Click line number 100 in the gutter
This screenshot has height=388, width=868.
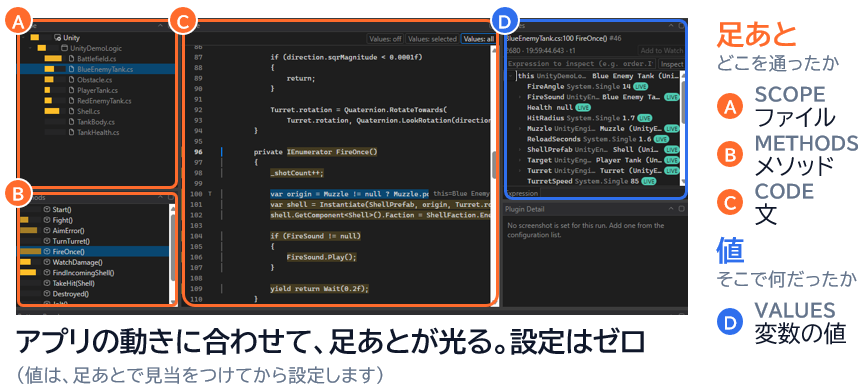tap(197, 194)
